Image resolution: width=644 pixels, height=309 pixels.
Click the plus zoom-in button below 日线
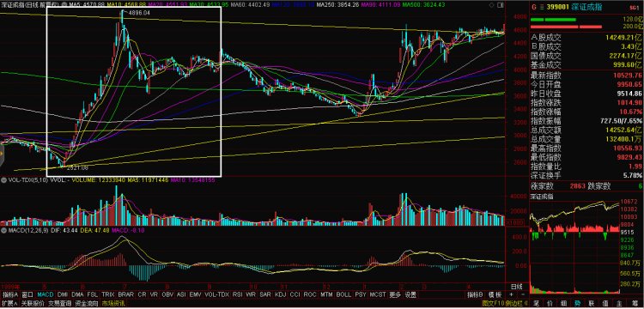pyautogui.click(x=512, y=294)
